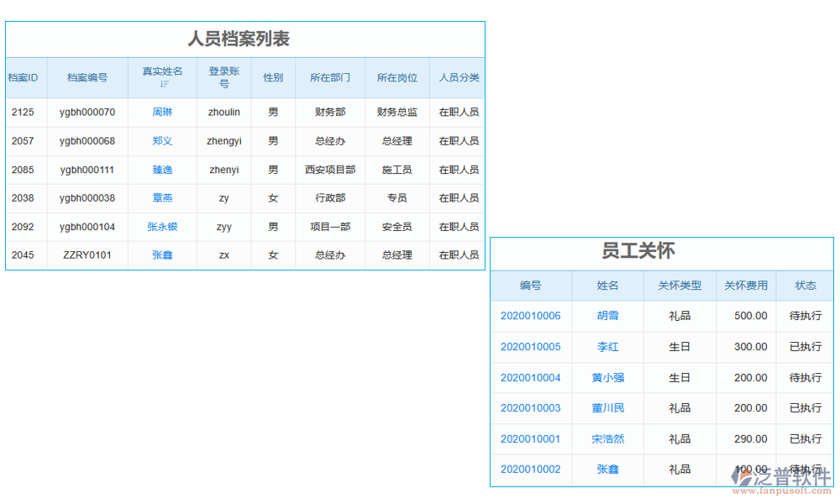Open 董川民's care record
840x504 pixels.
tap(607, 408)
